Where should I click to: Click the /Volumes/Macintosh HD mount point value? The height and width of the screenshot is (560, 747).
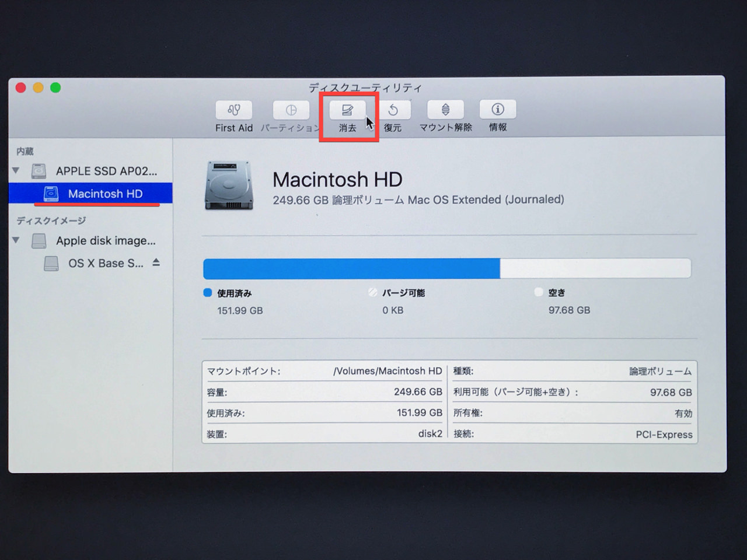pyautogui.click(x=388, y=371)
